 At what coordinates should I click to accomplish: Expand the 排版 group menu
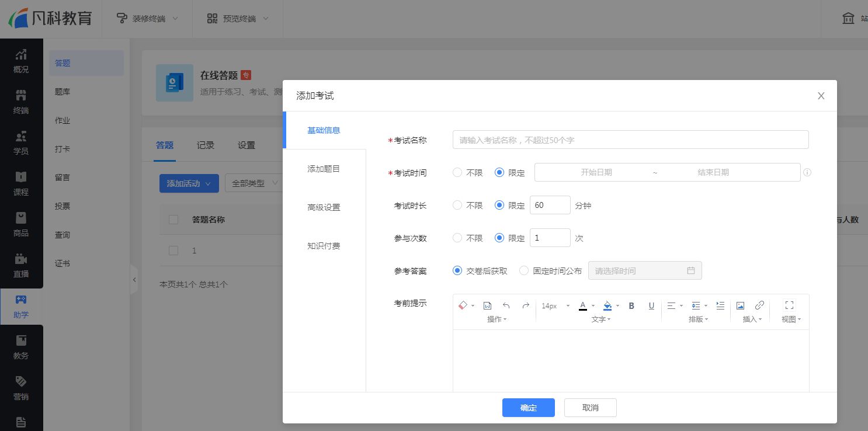pos(699,319)
